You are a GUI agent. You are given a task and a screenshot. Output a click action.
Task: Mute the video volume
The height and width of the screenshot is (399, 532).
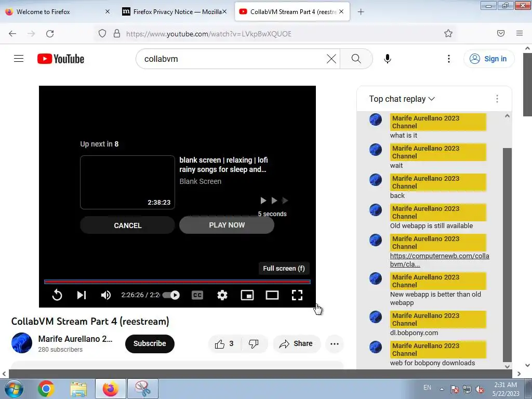tap(106, 295)
